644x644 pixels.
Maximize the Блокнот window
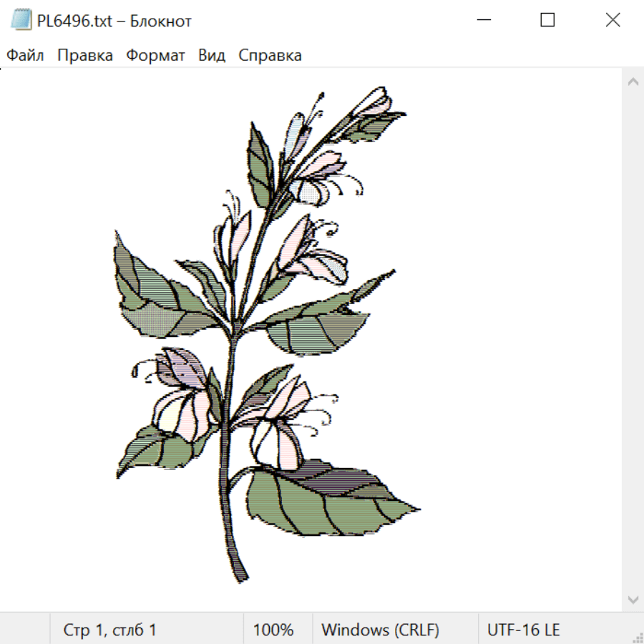click(547, 20)
